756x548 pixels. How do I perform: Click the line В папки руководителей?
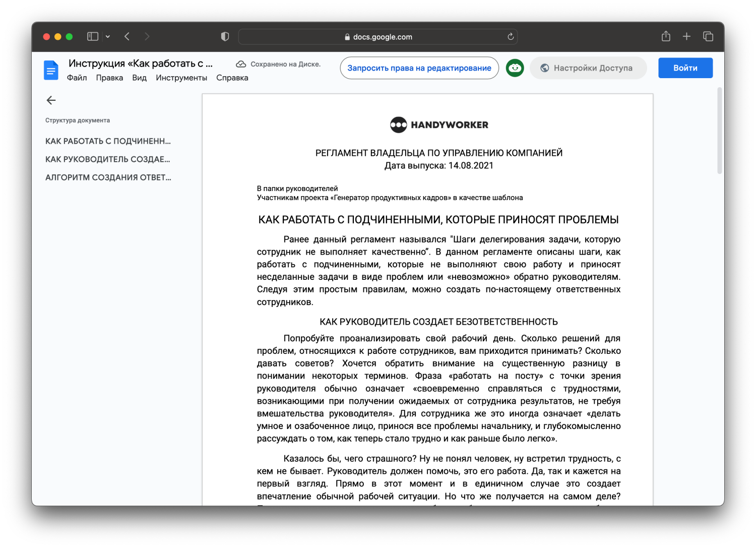pos(297,189)
